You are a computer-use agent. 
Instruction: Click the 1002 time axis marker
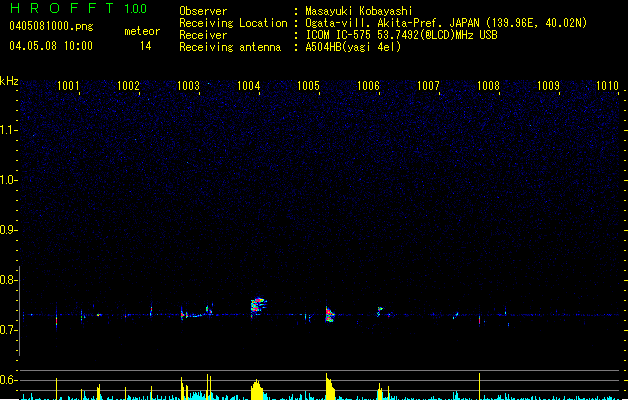128,85
